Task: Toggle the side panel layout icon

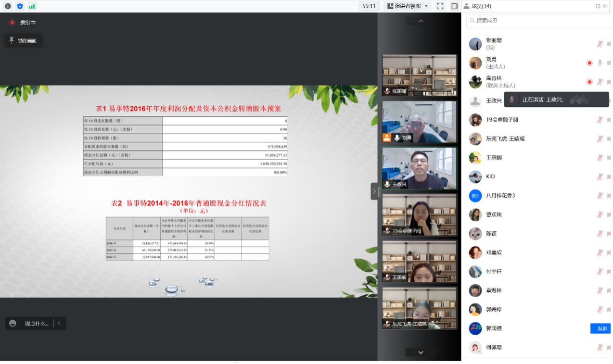Action: [454, 6]
